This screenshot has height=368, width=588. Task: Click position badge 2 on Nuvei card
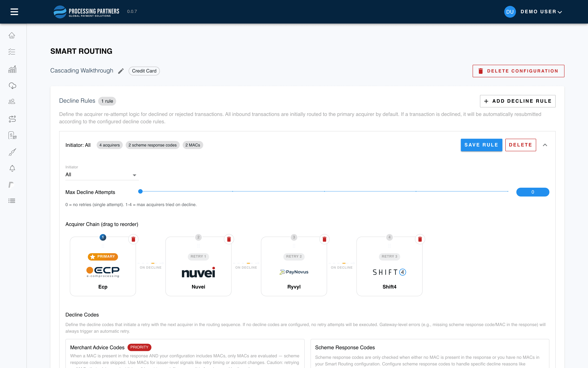pyautogui.click(x=198, y=237)
